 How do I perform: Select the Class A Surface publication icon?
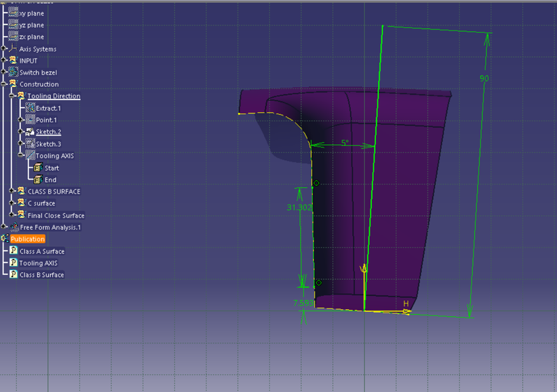13,251
